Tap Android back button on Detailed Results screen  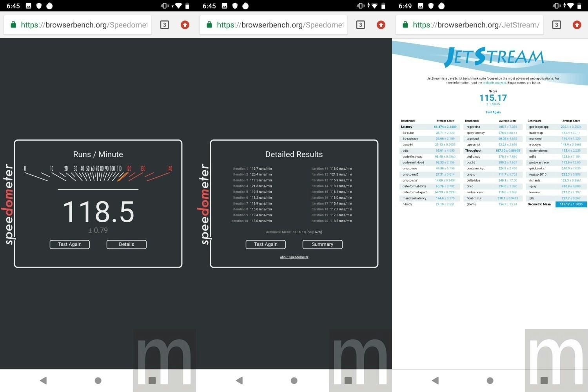coord(240,380)
